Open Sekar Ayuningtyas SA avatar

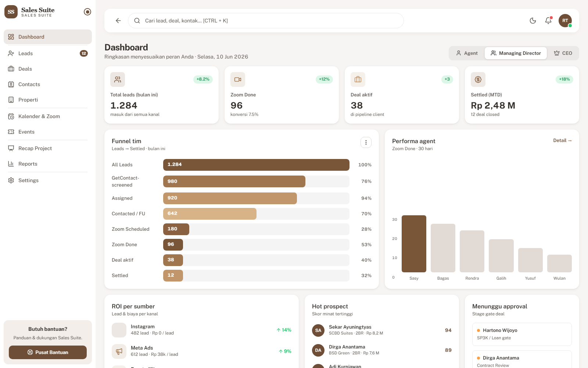point(318,330)
